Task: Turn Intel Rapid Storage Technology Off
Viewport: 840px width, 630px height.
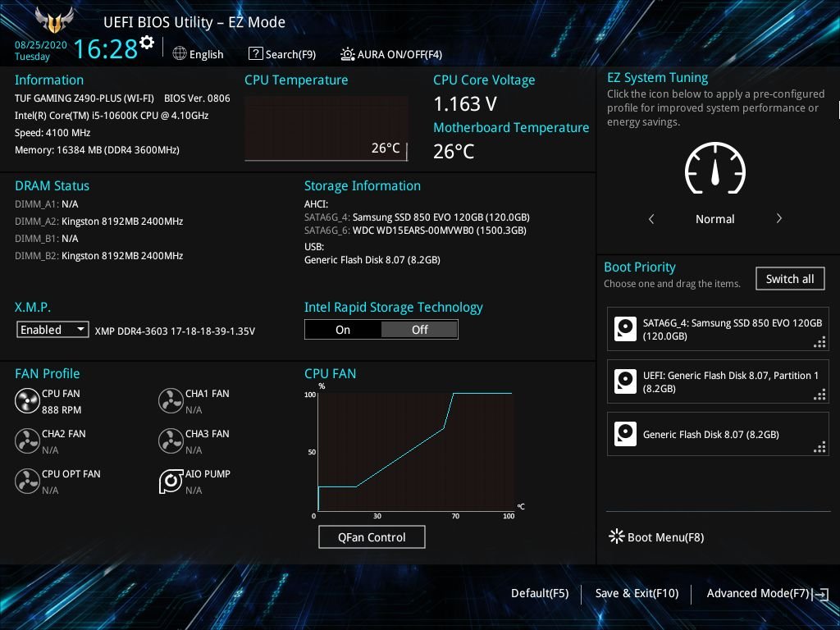Action: point(419,330)
